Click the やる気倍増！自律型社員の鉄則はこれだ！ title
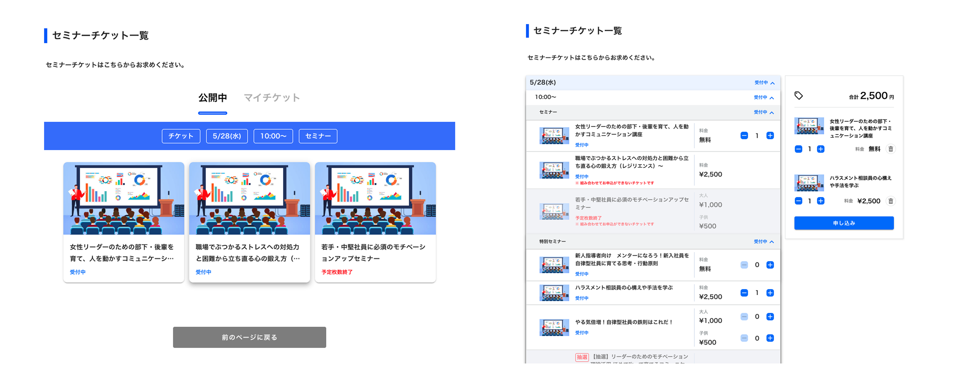Screen dimensions: 980x374 (623, 322)
